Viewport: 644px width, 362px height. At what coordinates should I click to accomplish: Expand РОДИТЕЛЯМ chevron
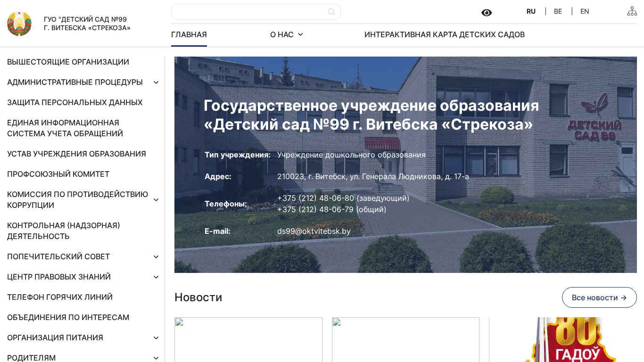156,358
